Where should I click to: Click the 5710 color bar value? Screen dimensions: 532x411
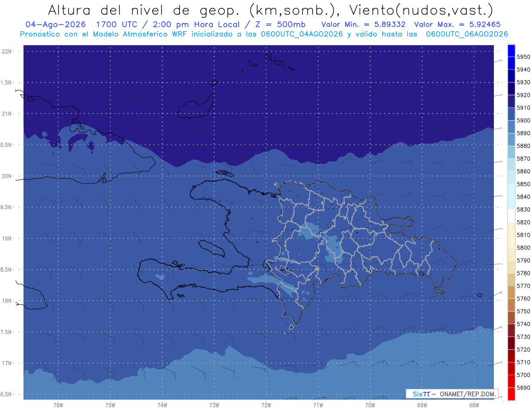pyautogui.click(x=523, y=362)
